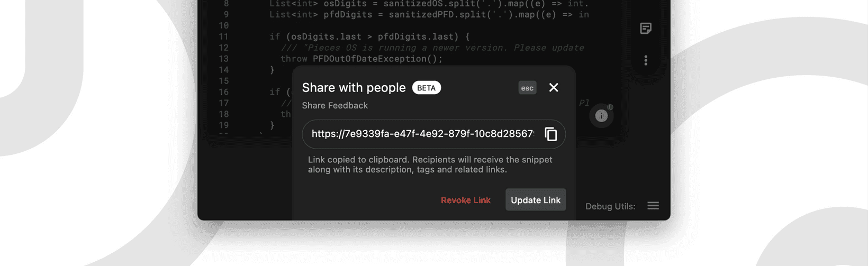Open the Debug Utils hamburger menu
This screenshot has height=266, width=868.
point(653,206)
